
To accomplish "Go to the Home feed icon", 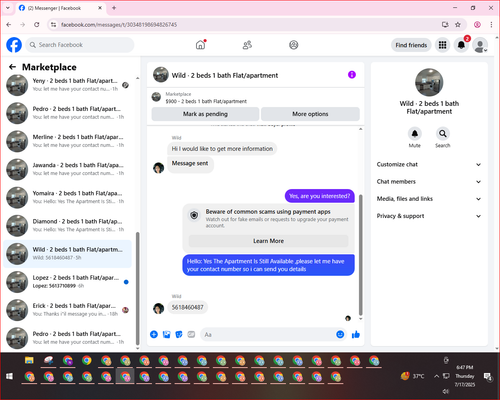I will pyautogui.click(x=200, y=45).
